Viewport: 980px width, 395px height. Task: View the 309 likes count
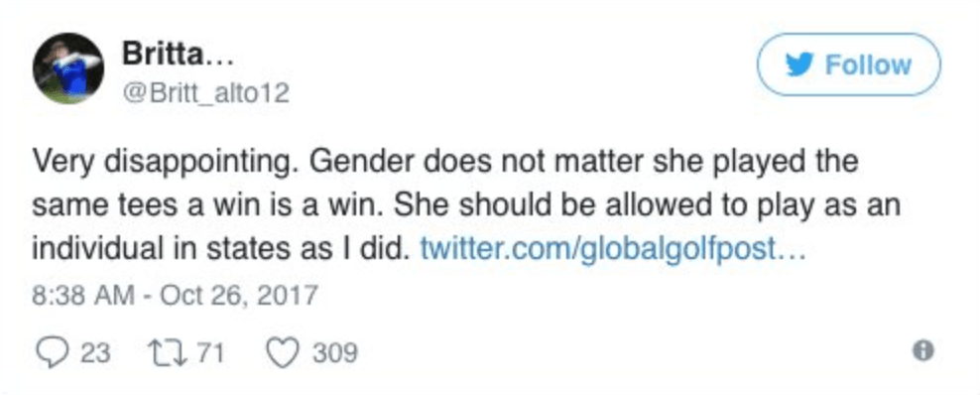pos(335,353)
